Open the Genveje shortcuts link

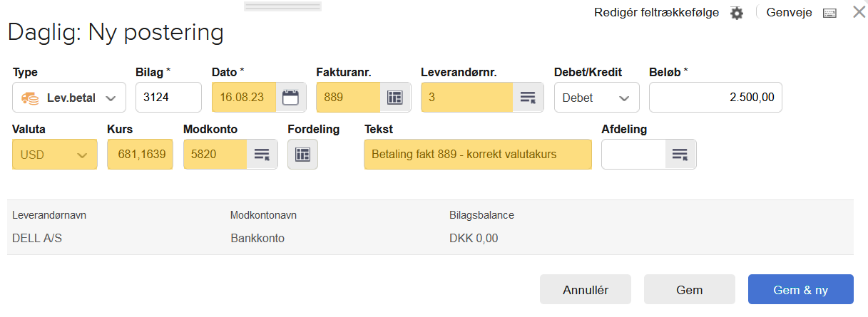coord(789,13)
